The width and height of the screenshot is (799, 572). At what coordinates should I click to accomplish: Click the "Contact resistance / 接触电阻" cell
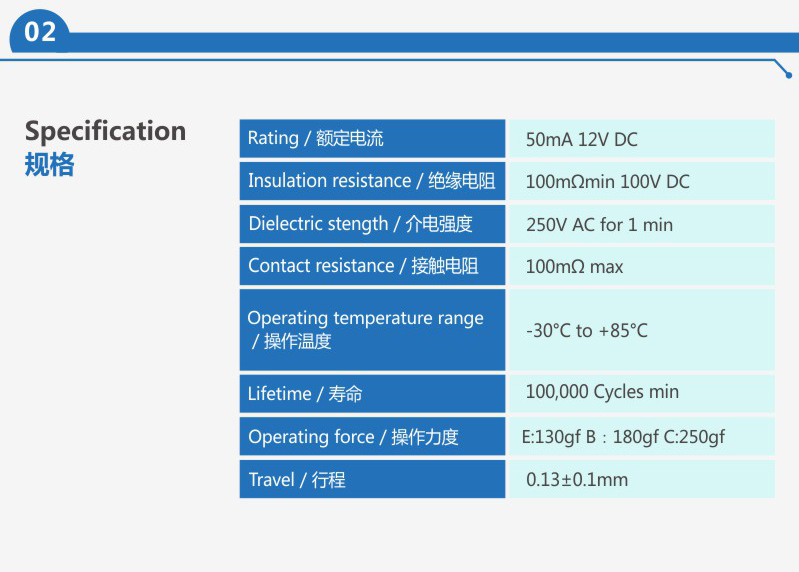372,266
